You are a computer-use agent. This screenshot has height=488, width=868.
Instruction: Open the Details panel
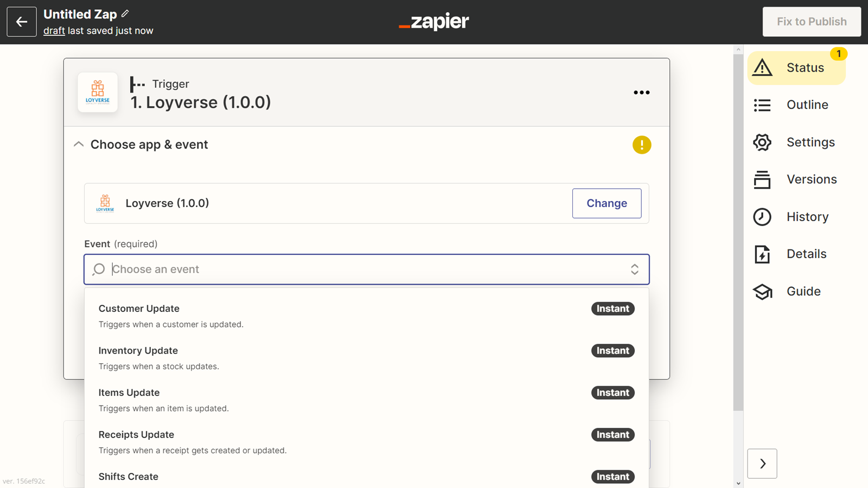(806, 254)
